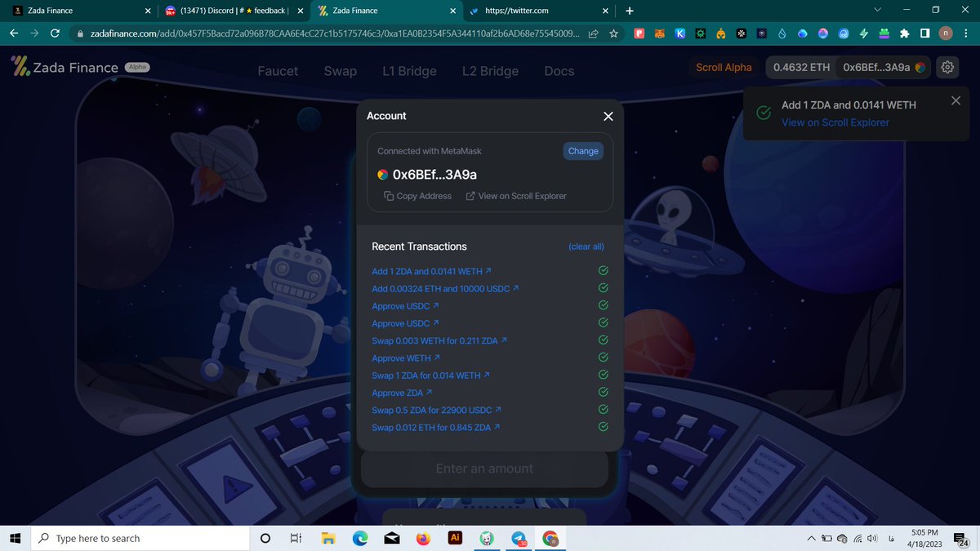Click the Windows Start button
The width and height of the screenshot is (980, 551).
click(13, 538)
